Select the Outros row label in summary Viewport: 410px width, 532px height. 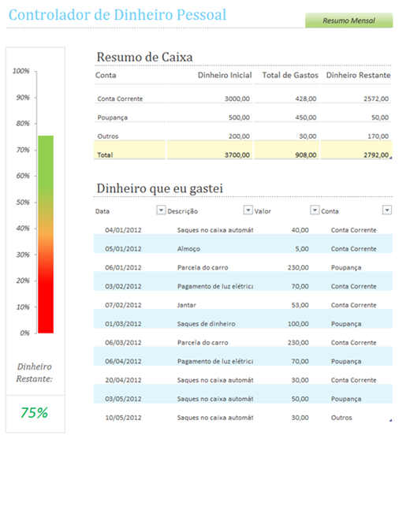(x=107, y=136)
